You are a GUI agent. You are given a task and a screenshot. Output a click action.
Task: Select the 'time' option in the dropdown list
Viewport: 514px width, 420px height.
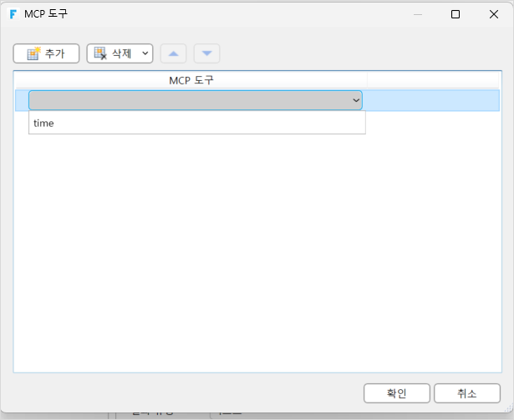click(197, 124)
